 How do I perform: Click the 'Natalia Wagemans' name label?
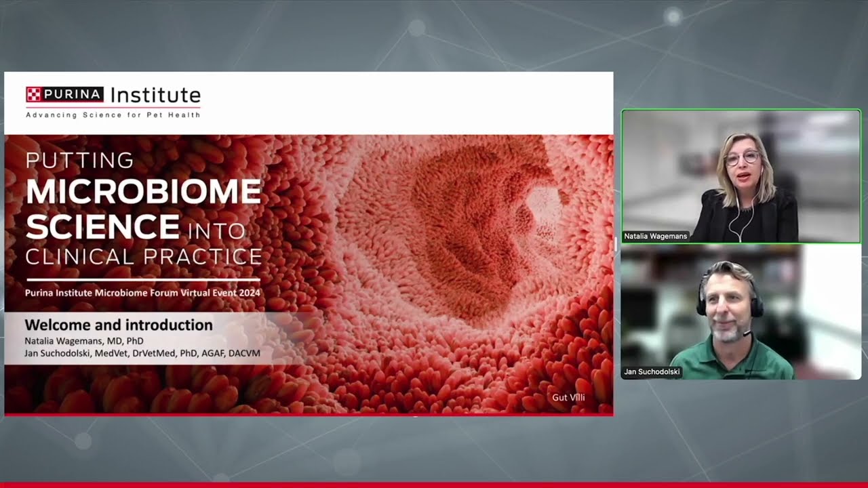pos(655,236)
